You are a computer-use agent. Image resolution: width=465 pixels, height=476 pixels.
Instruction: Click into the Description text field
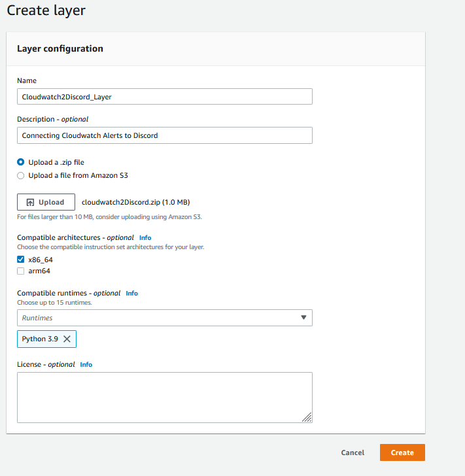click(x=164, y=135)
